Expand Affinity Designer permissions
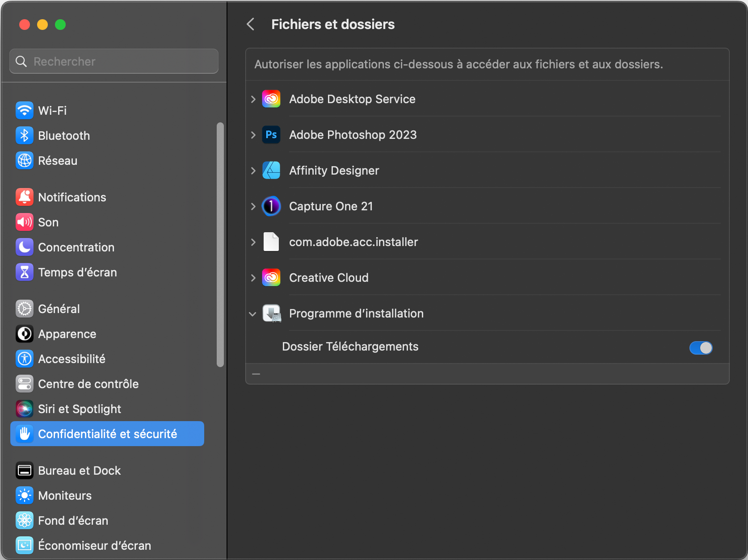This screenshot has height=560, width=748. point(253,170)
